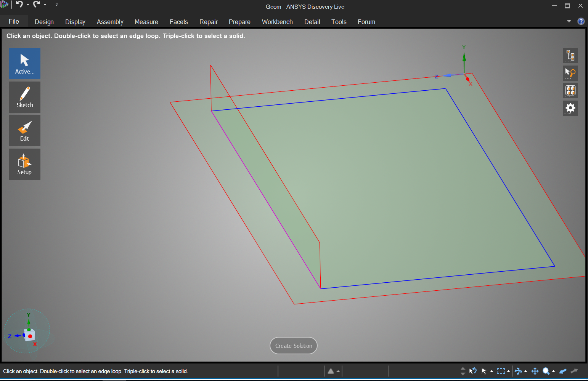This screenshot has width=588, height=381.
Task: Expand the Undo history dropdown arrow
Action: [28, 5]
